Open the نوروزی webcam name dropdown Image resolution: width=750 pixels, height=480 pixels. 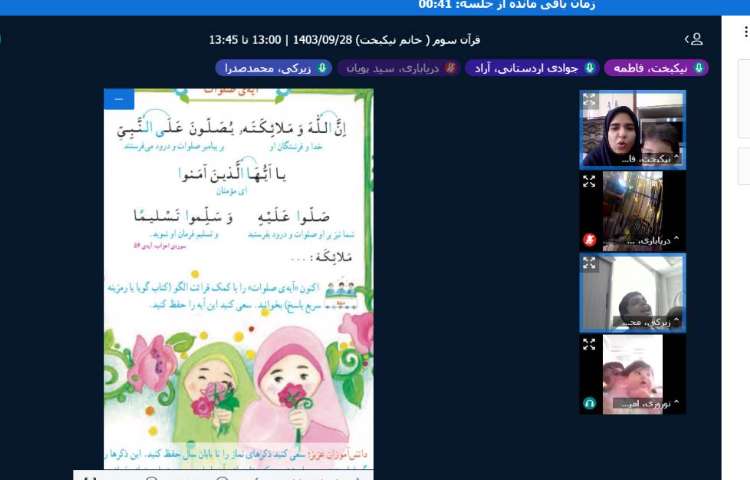pos(650,404)
